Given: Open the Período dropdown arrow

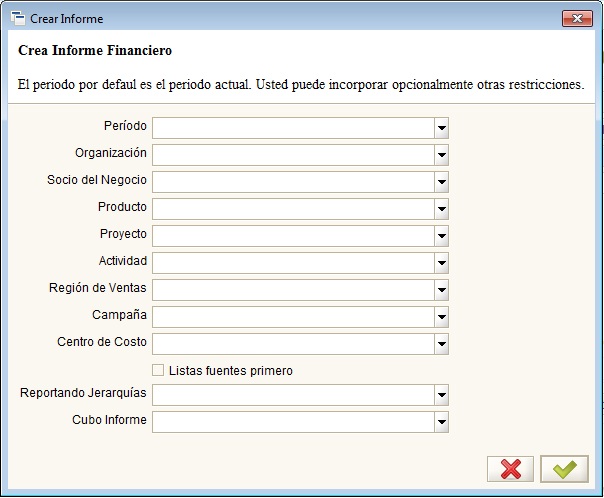Looking at the screenshot, I should [441, 128].
